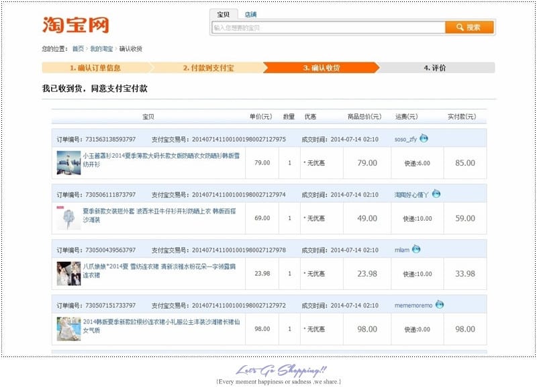Click shipping fee 快递:0.00
This screenshot has height=392, width=537.
(417, 330)
